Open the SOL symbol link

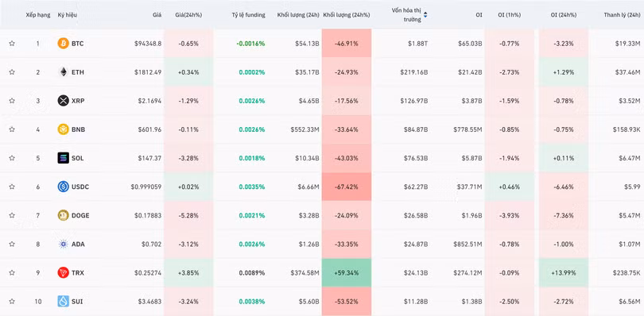point(78,158)
